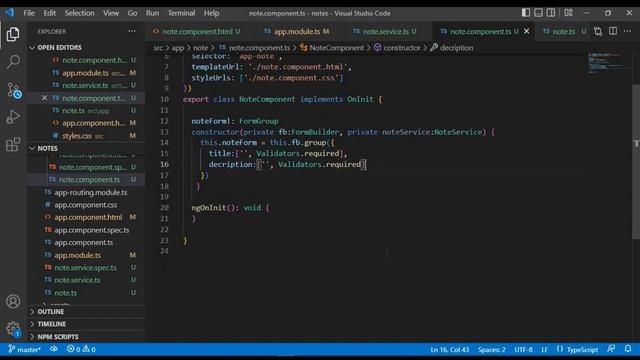Click Ln 16, Col 43 position indicator
Image resolution: width=640 pixels, height=360 pixels.
click(450, 349)
